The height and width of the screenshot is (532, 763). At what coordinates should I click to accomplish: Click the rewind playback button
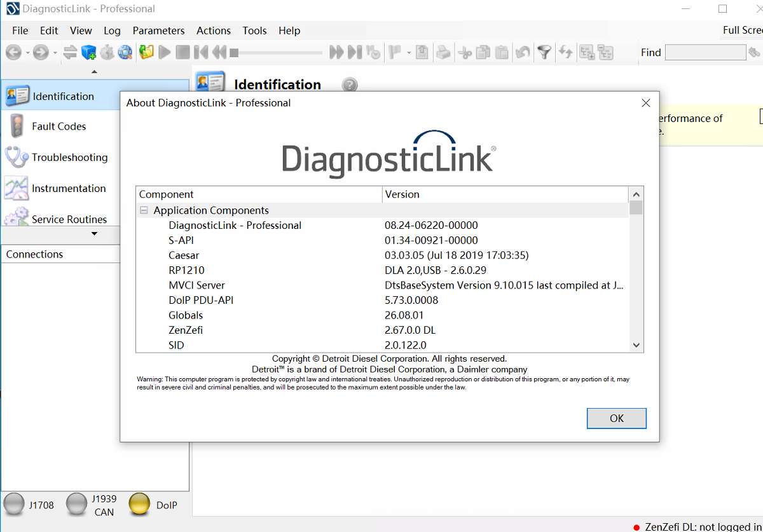click(x=219, y=52)
